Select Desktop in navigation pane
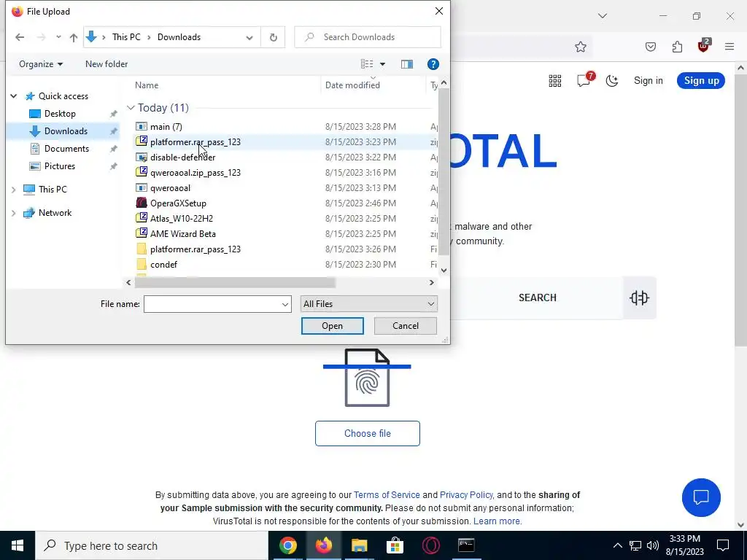 point(60,113)
